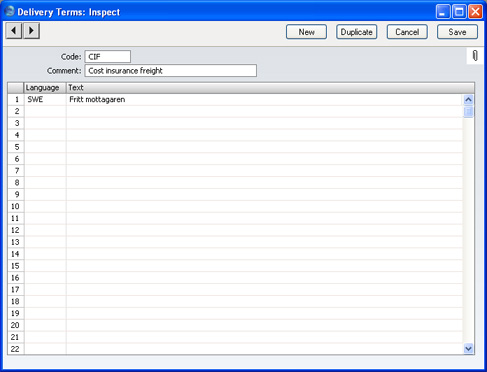
Task: Click the scrollbar down arrow
Action: [x=468, y=349]
